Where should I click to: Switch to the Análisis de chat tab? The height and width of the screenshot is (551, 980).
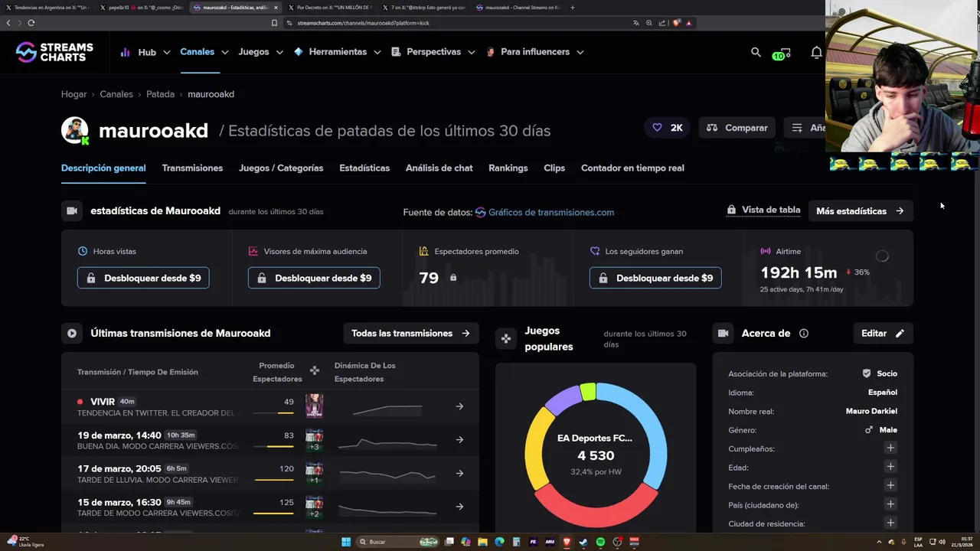click(x=439, y=168)
